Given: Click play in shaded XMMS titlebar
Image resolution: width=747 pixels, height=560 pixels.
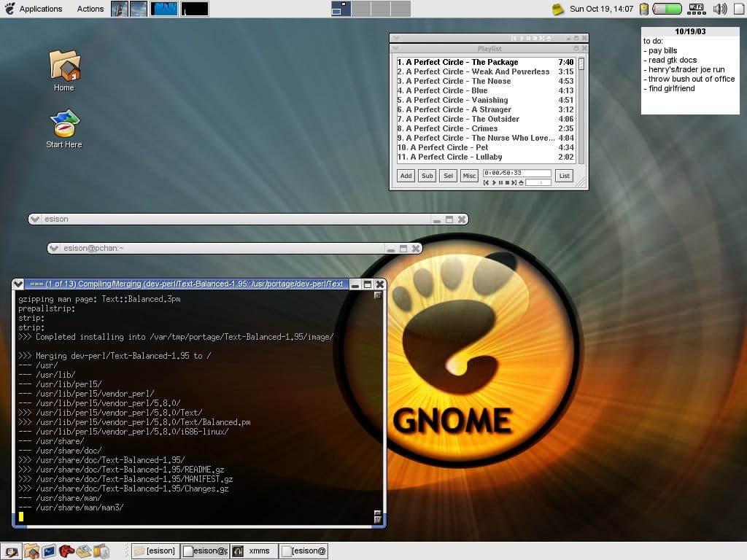Looking at the screenshot, I should click(521, 38).
